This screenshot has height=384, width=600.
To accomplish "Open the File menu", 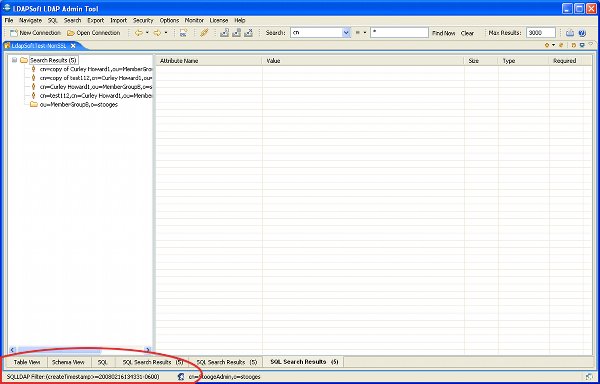I will pos(9,20).
